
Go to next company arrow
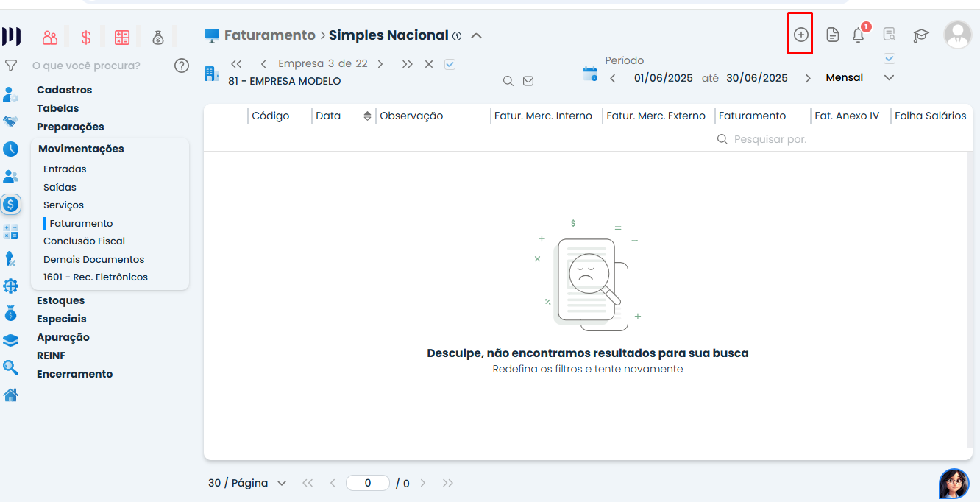coord(380,64)
